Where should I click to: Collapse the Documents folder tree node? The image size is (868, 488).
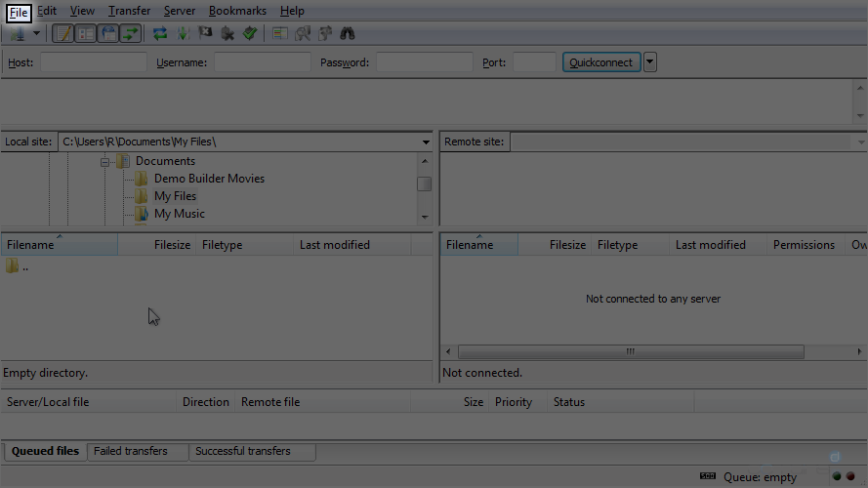tap(104, 162)
